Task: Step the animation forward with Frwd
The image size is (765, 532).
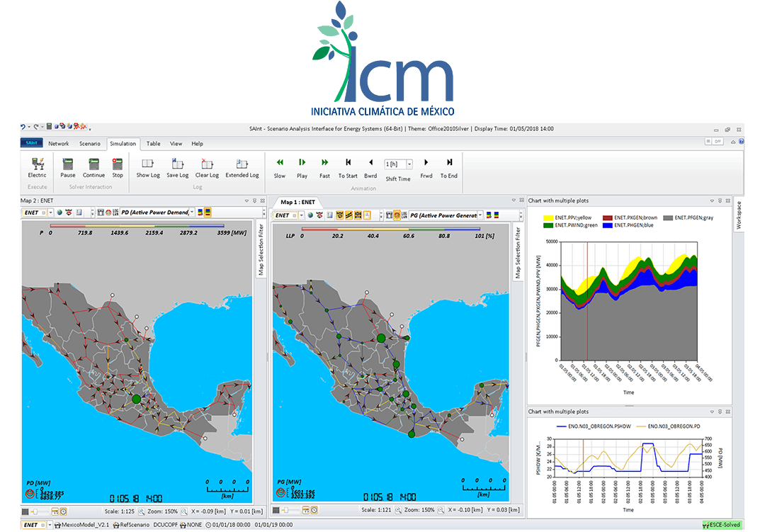Action: click(426, 166)
